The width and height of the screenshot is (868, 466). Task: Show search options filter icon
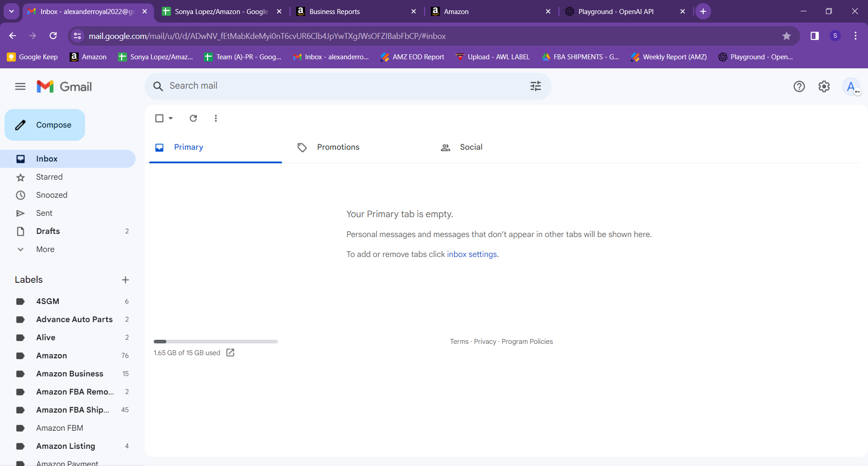[536, 86]
